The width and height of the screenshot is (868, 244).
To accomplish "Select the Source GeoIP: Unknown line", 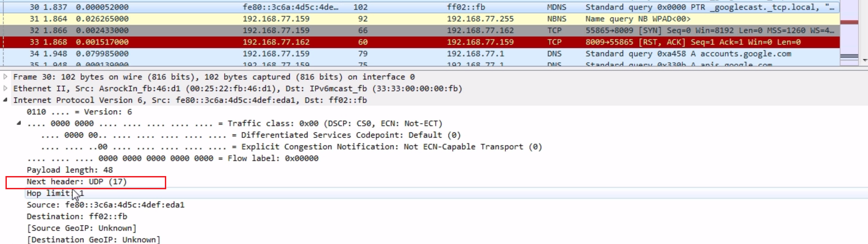I will (82, 228).
